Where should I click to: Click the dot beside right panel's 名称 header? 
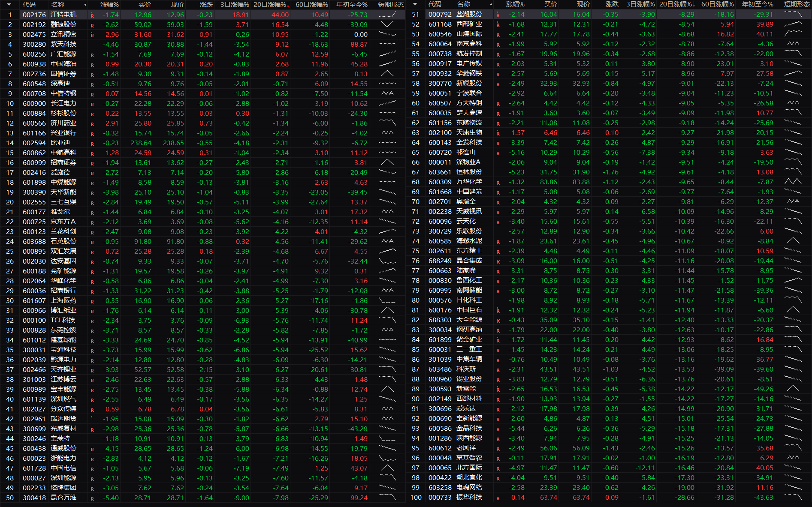pyautogui.click(x=491, y=4)
